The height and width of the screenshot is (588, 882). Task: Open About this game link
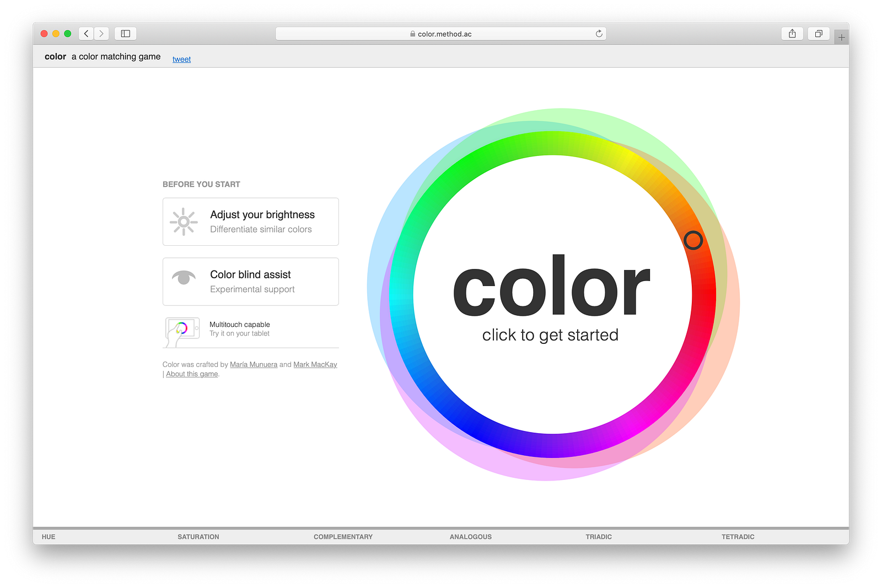click(192, 374)
